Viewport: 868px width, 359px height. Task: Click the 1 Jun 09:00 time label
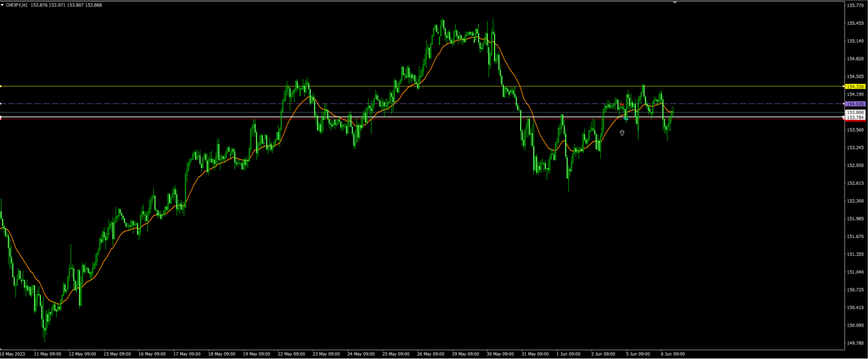point(568,354)
